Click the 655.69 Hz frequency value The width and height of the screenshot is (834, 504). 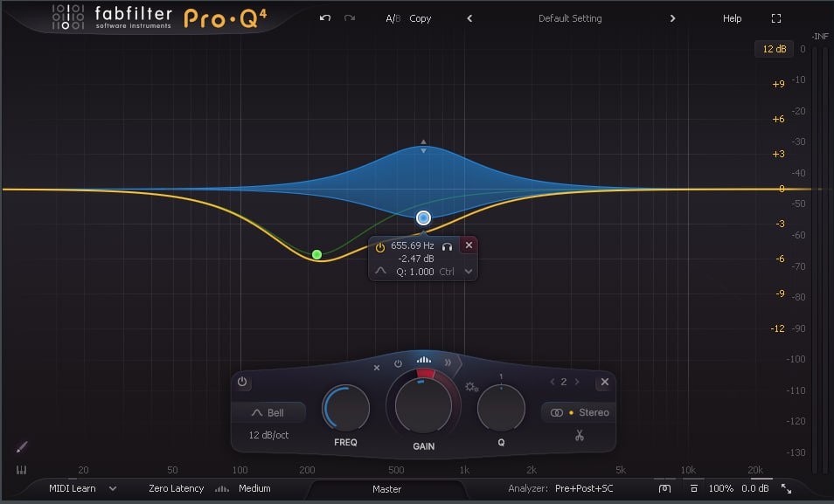click(x=413, y=245)
